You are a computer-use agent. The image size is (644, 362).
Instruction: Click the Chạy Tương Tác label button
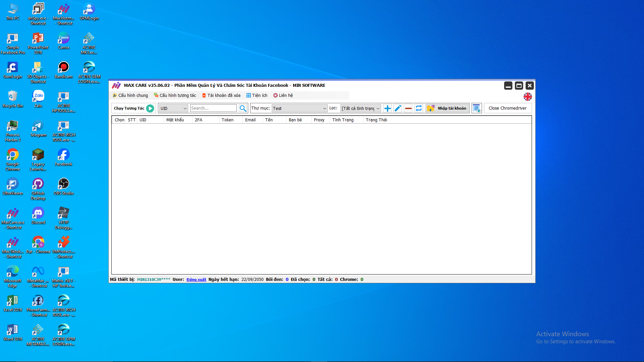(x=129, y=108)
